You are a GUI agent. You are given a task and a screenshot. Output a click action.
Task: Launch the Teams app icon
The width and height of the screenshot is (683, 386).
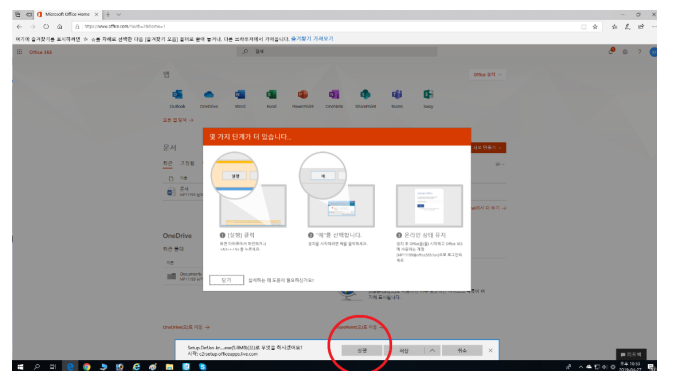pyautogui.click(x=397, y=95)
